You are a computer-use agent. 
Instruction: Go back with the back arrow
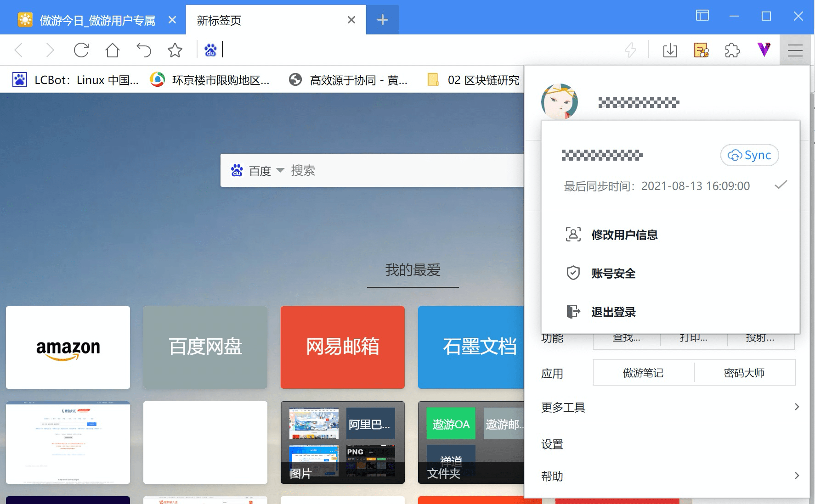(x=19, y=50)
